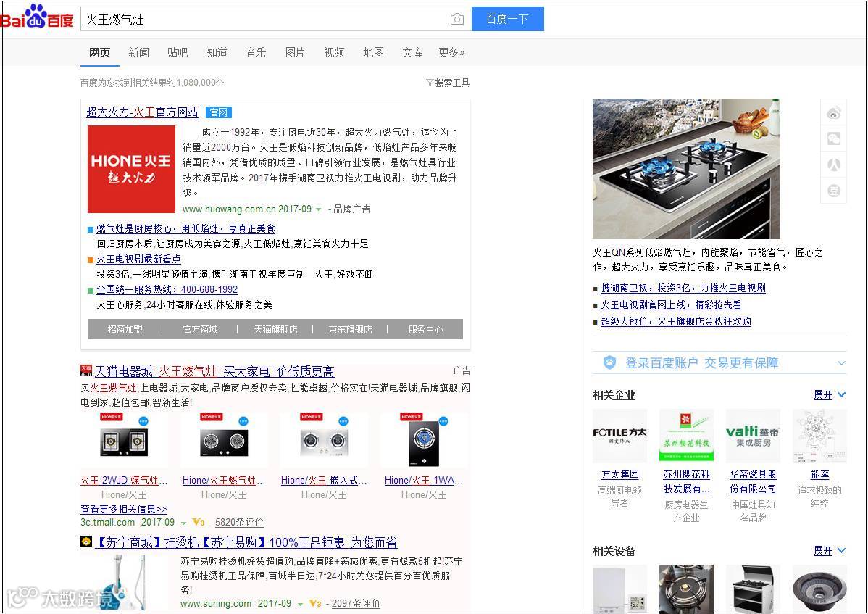Open 2097条评价 reviews link

pos(356,603)
